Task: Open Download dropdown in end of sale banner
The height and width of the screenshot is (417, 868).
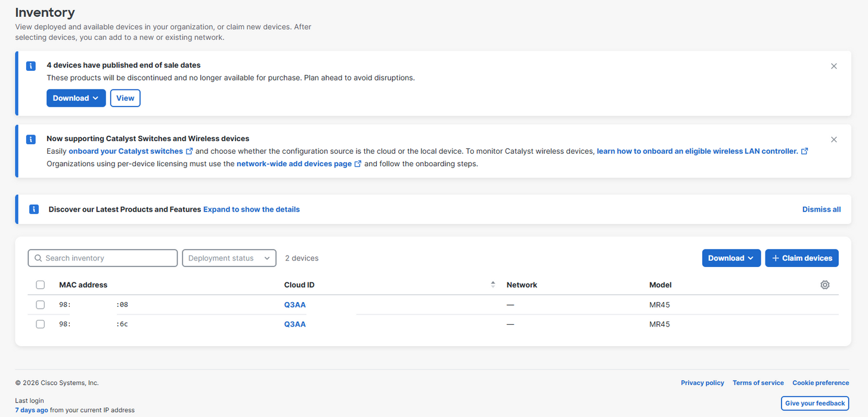Action: pos(76,98)
